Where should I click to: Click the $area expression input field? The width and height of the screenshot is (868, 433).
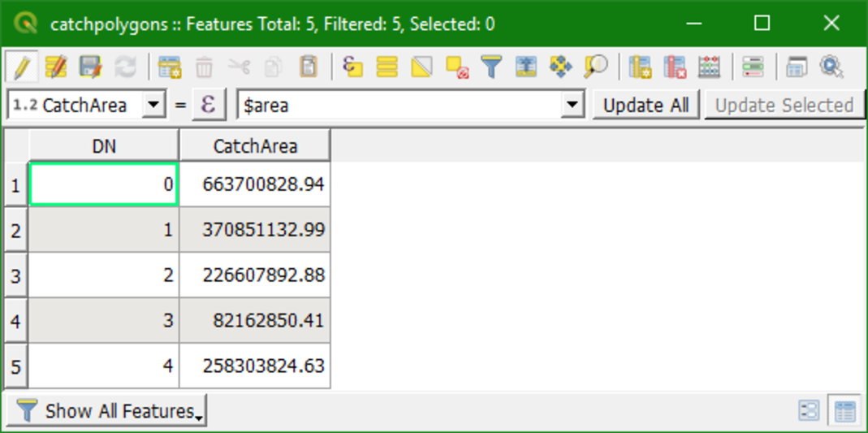(399, 106)
